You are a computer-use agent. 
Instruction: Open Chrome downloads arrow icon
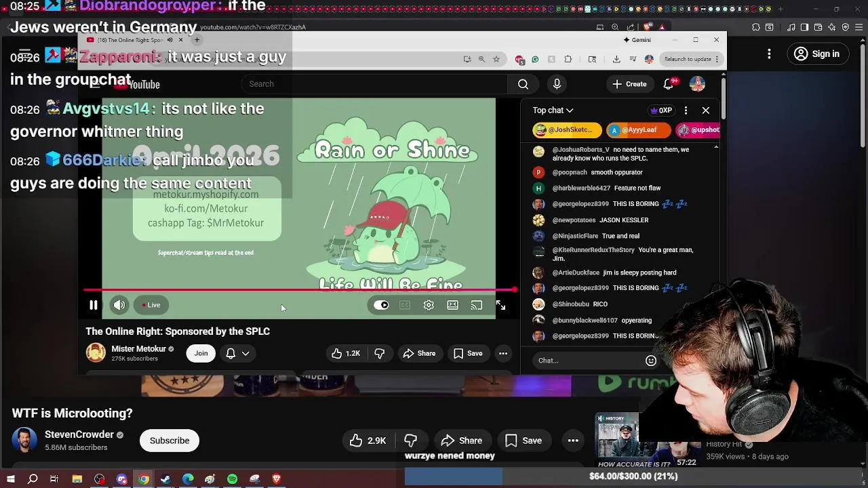[x=616, y=59]
